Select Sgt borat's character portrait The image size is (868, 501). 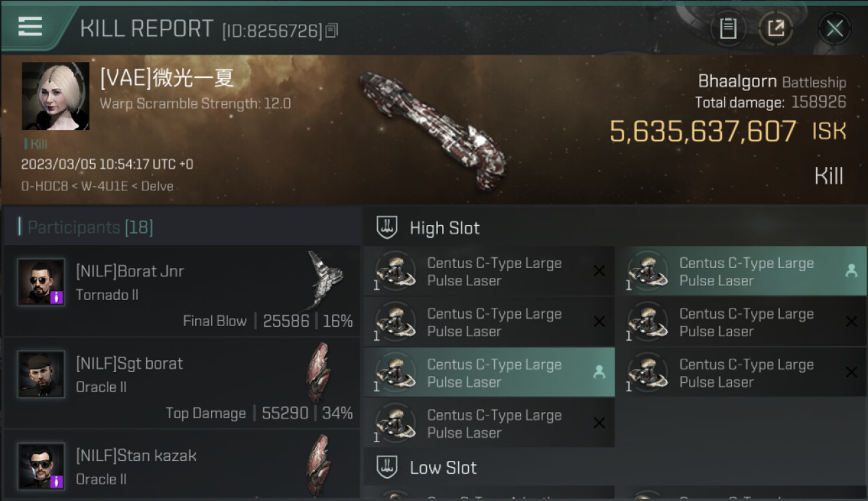coord(41,374)
